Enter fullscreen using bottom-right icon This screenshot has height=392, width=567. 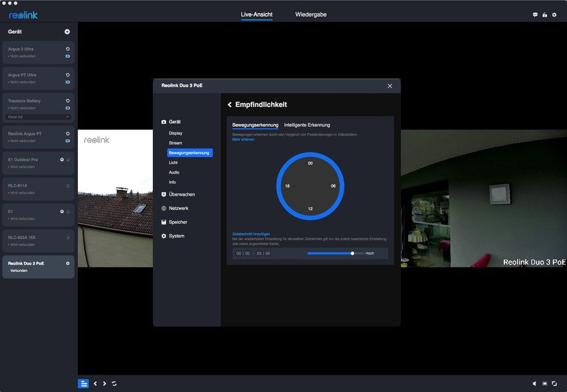pos(554,384)
